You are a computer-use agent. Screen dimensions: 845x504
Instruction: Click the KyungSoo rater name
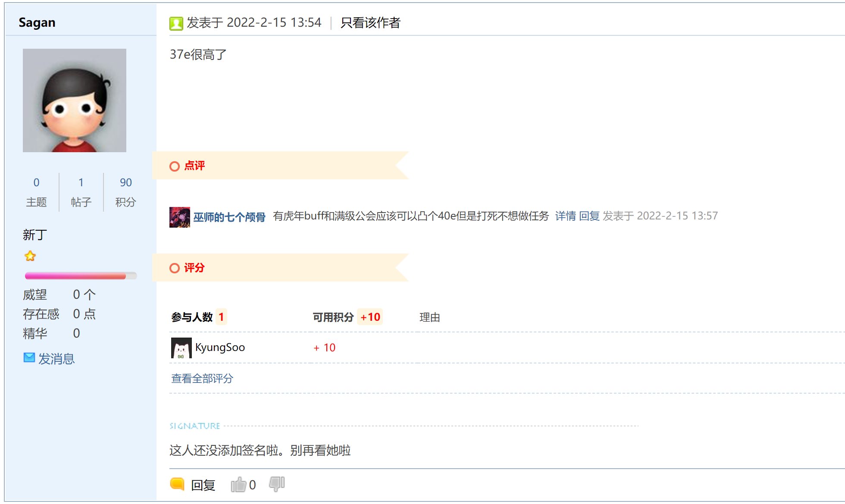pyautogui.click(x=220, y=347)
